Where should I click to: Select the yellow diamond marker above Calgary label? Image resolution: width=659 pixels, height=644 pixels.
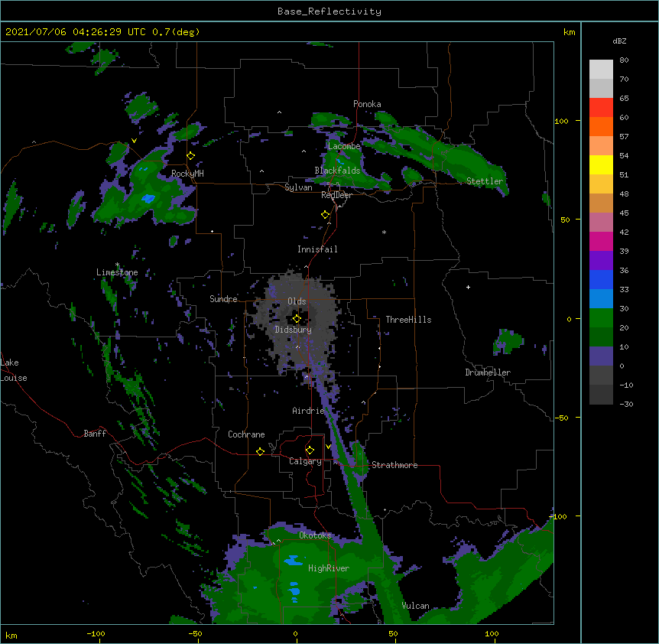[x=310, y=450]
